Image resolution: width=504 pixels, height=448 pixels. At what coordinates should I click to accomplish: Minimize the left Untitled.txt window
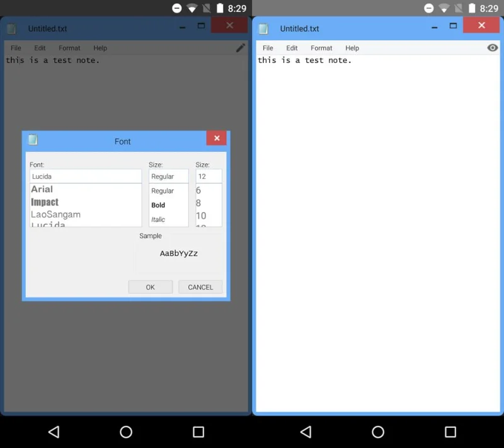point(182,28)
